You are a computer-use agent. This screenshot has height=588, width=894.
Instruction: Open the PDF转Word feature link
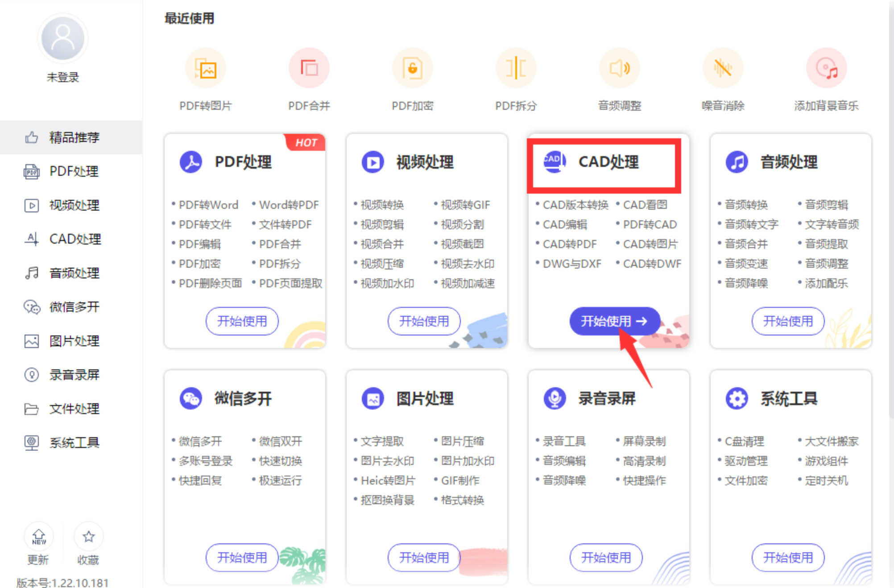coord(208,205)
